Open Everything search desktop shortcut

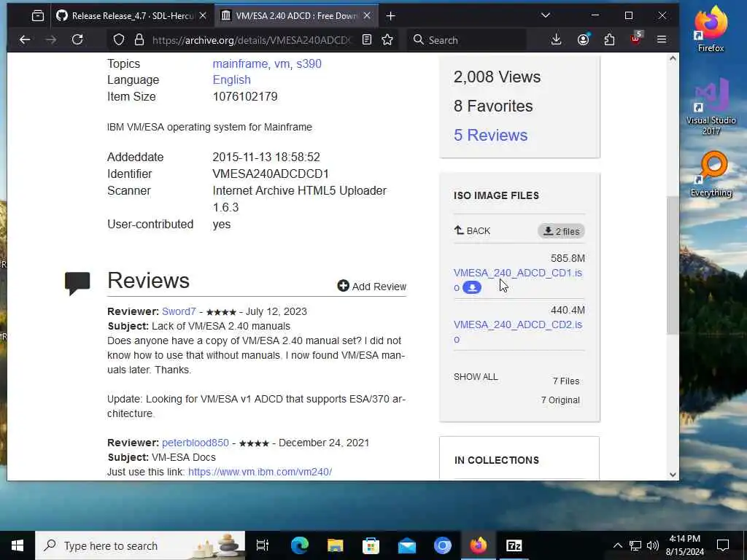tap(711, 174)
